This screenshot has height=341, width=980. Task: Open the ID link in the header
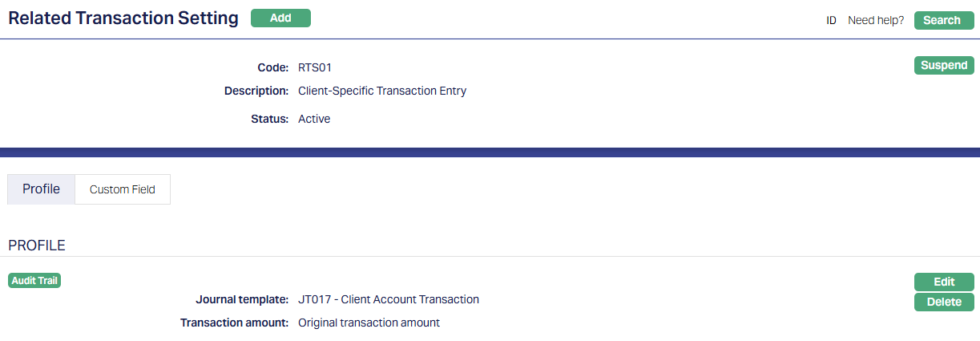click(x=831, y=20)
